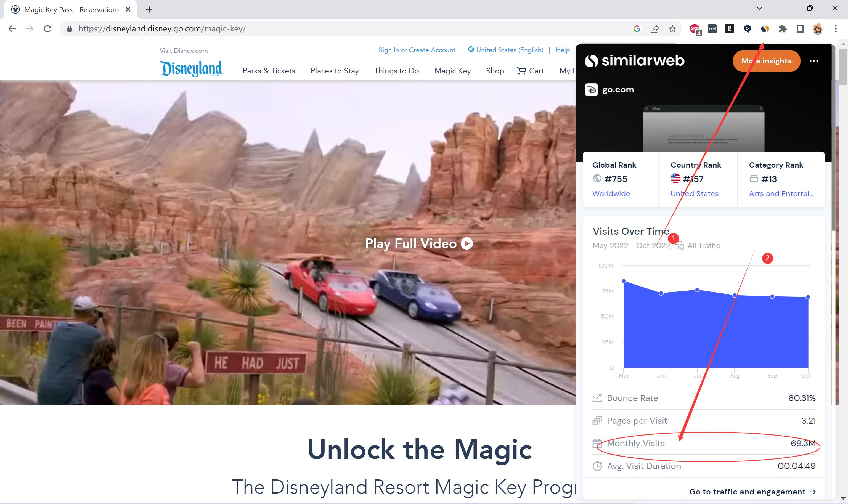The height and width of the screenshot is (504, 848).
Task: Click the share page icon in address bar
Action: pos(655,29)
